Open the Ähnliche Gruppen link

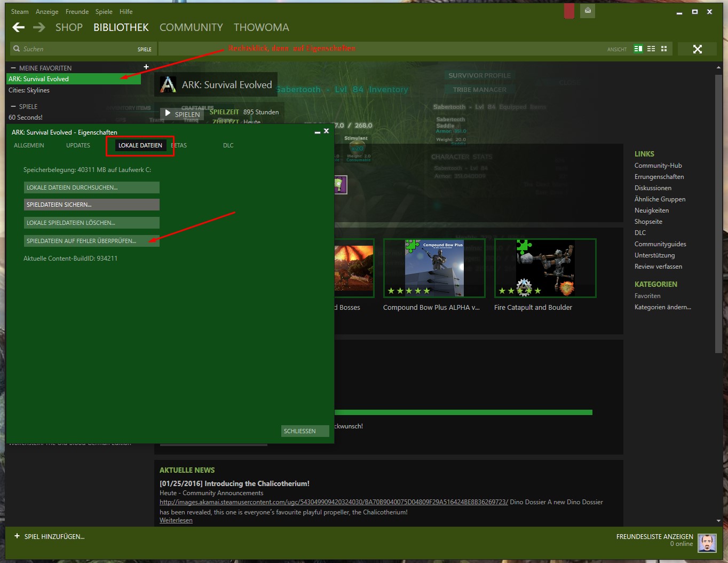click(x=660, y=199)
